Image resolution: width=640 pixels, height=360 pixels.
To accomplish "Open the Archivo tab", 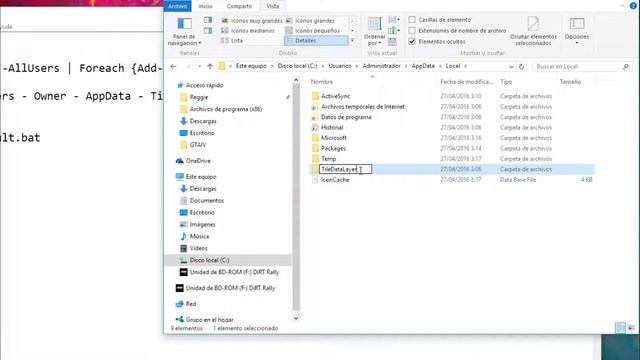I will pos(178,6).
